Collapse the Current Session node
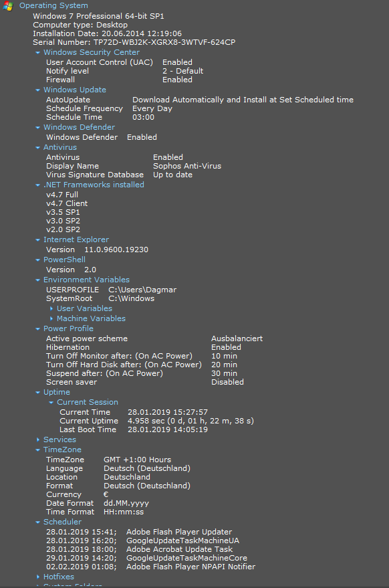389x588 pixels. tap(51, 403)
